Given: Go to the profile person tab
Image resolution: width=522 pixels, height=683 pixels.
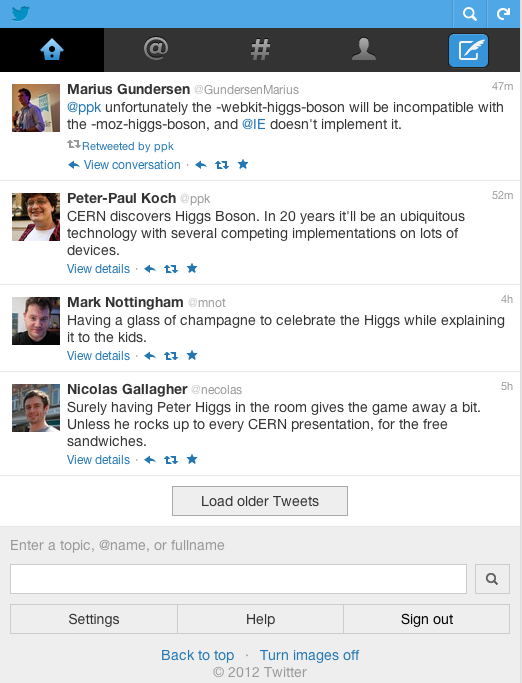Looking at the screenshot, I should pos(364,49).
